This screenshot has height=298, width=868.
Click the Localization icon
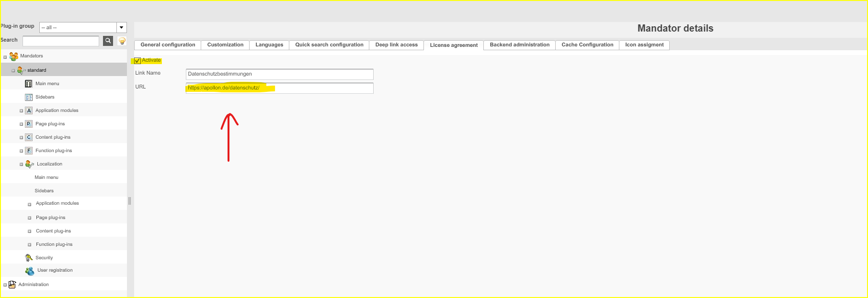[x=29, y=164]
